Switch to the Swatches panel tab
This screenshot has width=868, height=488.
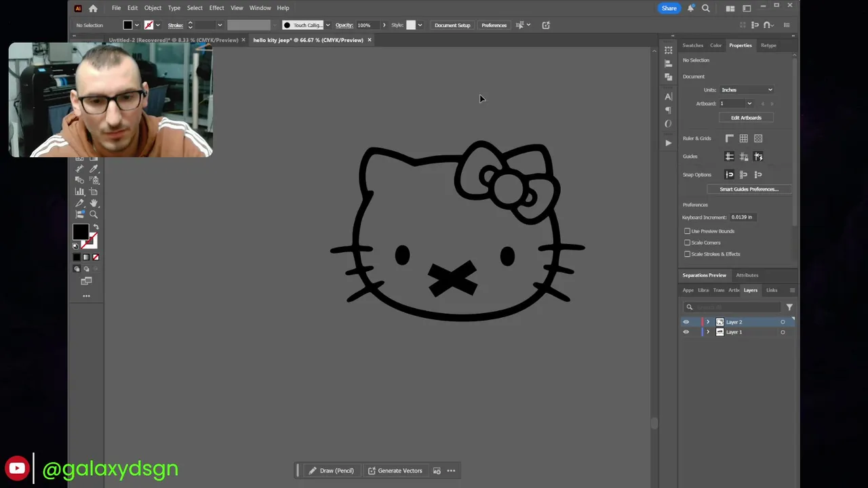click(x=692, y=45)
